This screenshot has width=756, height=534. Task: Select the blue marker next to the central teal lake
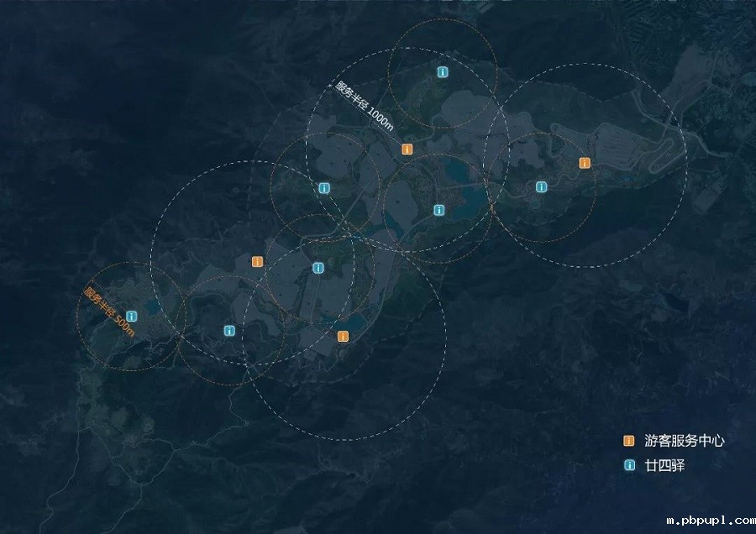click(x=438, y=210)
